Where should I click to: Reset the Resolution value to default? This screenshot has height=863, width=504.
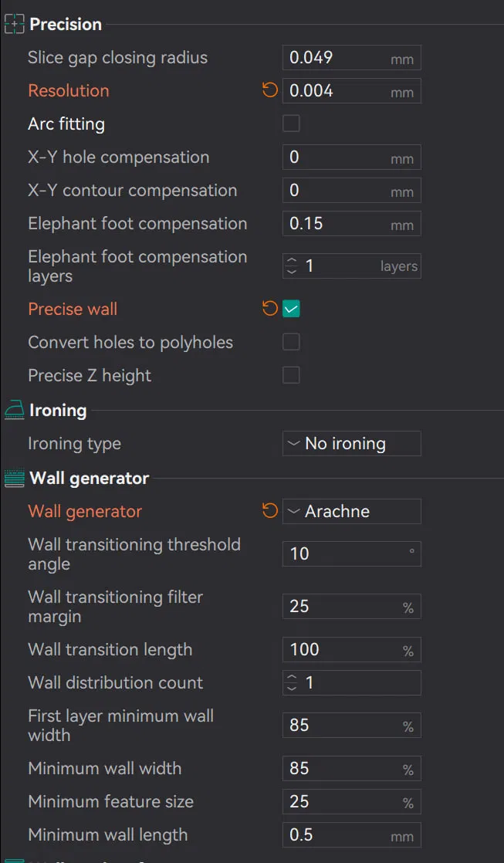(x=269, y=91)
